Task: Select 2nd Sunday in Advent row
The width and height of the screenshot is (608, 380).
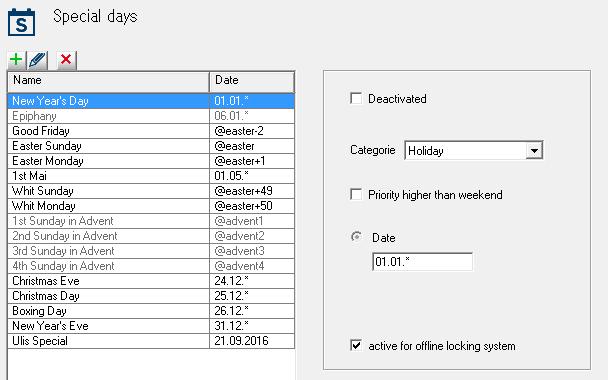Action: pos(151,236)
